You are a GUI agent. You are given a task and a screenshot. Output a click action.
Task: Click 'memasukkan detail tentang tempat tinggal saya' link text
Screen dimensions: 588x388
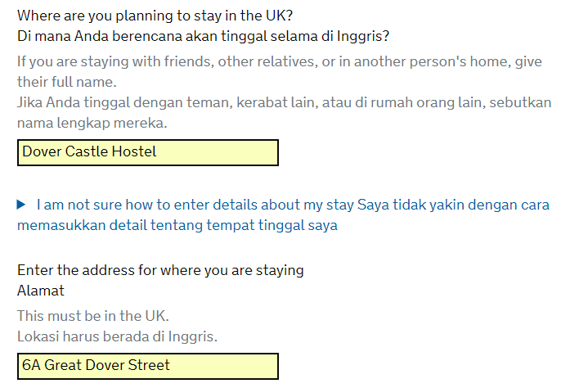click(x=177, y=225)
